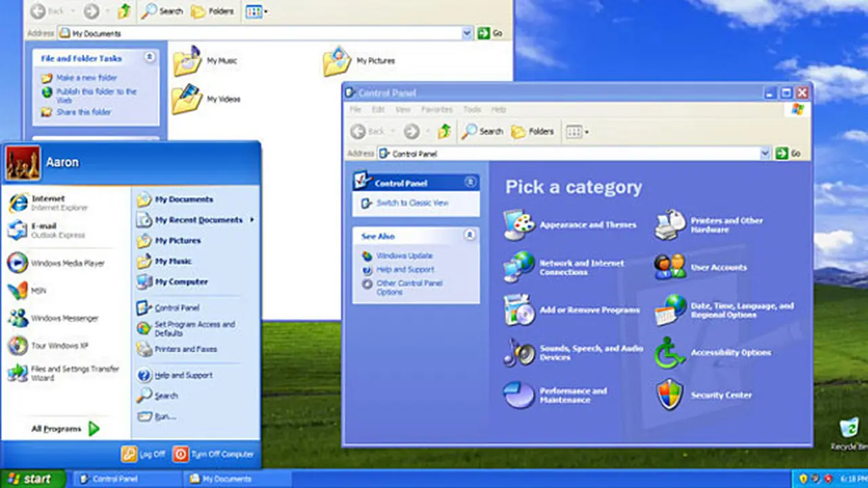Switch to Control Panel taskbar button
This screenshot has width=868, height=488.
pyautogui.click(x=125, y=479)
